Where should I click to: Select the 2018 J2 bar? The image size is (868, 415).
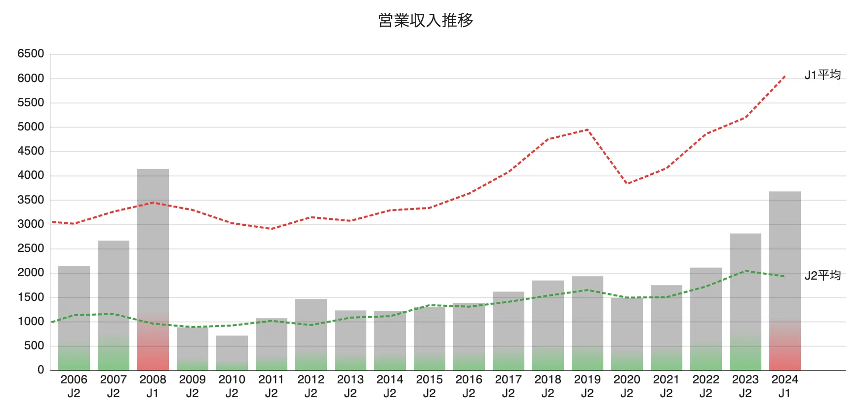(x=548, y=326)
